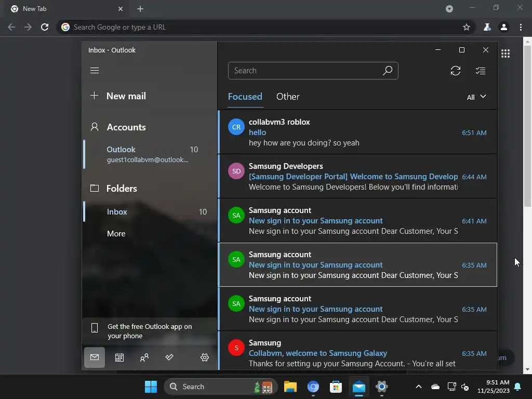Image resolution: width=532 pixels, height=399 pixels.
Task: Open the notification bell icon
Action: (518, 387)
